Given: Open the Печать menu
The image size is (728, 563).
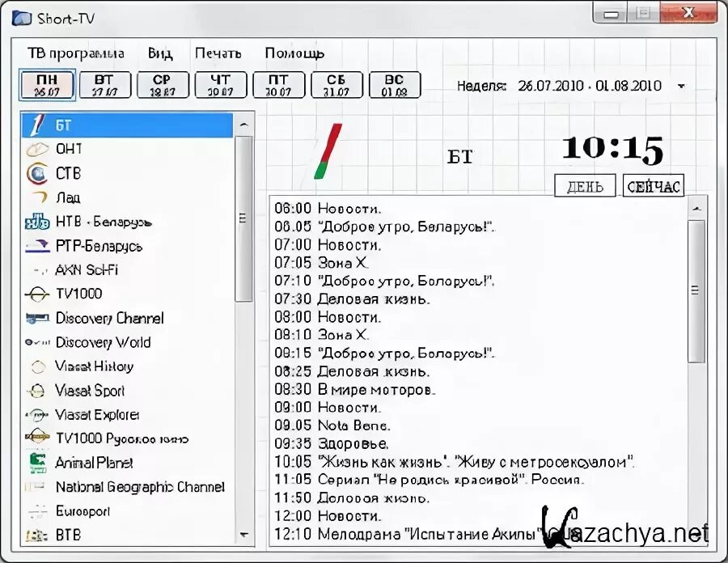Looking at the screenshot, I should [x=218, y=53].
